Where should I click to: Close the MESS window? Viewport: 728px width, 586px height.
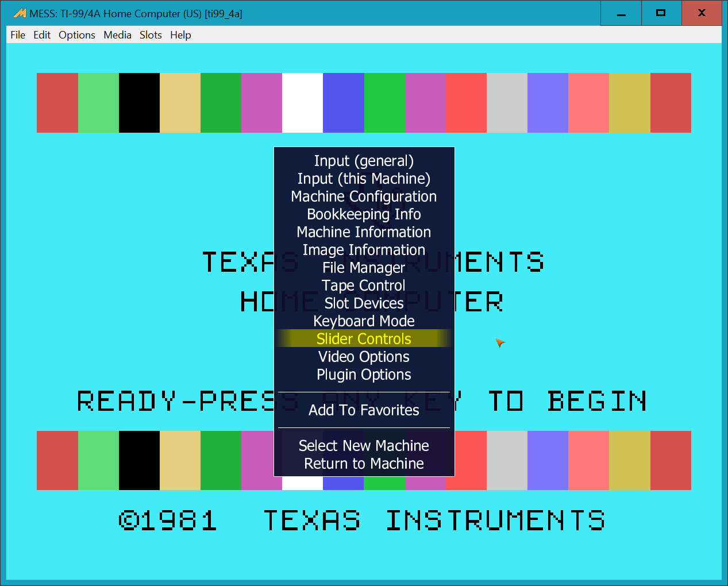point(702,13)
